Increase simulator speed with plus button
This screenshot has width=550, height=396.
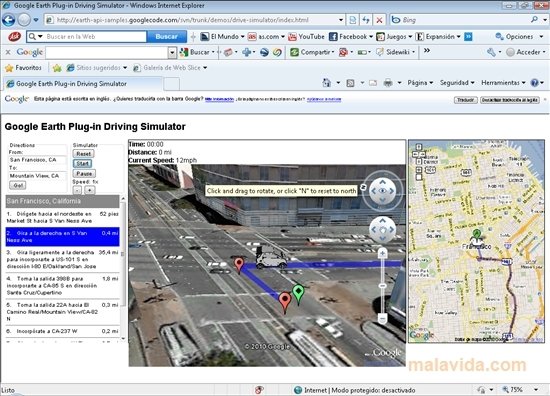pos(90,190)
